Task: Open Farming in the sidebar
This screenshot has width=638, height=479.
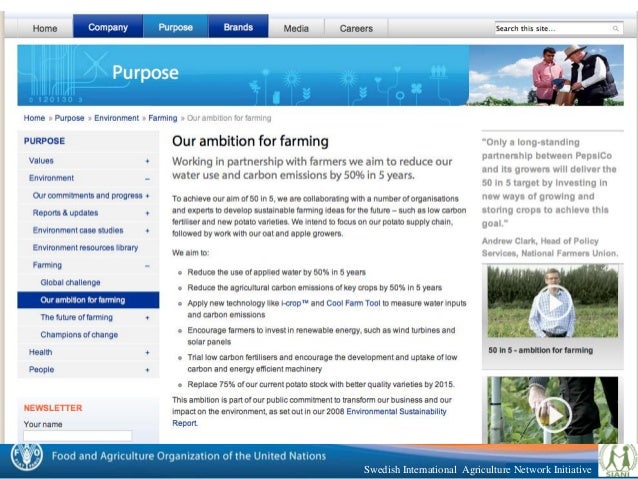Action: 47,265
